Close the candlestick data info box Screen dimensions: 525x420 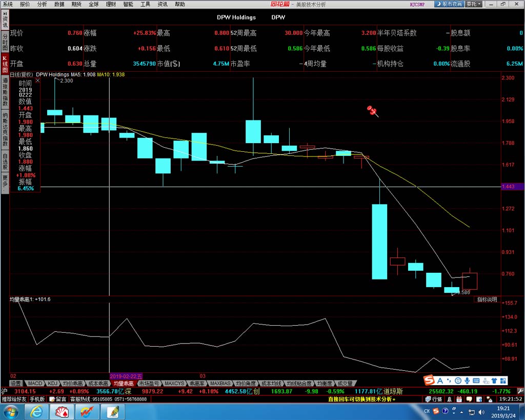point(37,81)
